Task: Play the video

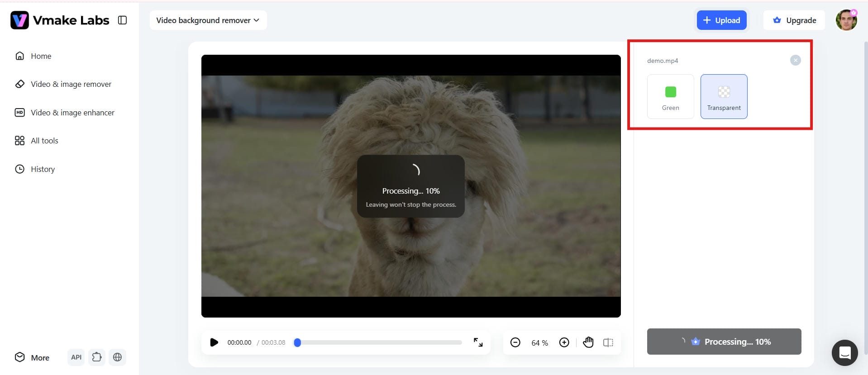Action: pos(214,342)
